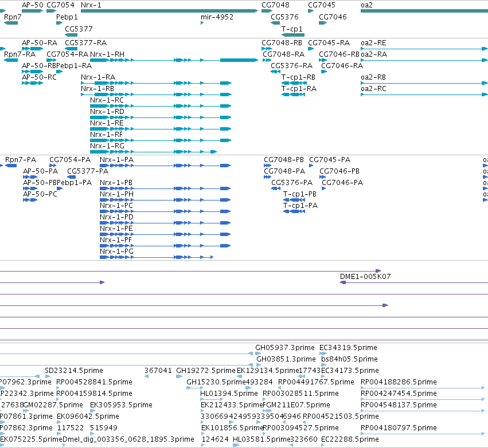
Task: Click the CG5376-RA transcript label
Action: (x=292, y=66)
